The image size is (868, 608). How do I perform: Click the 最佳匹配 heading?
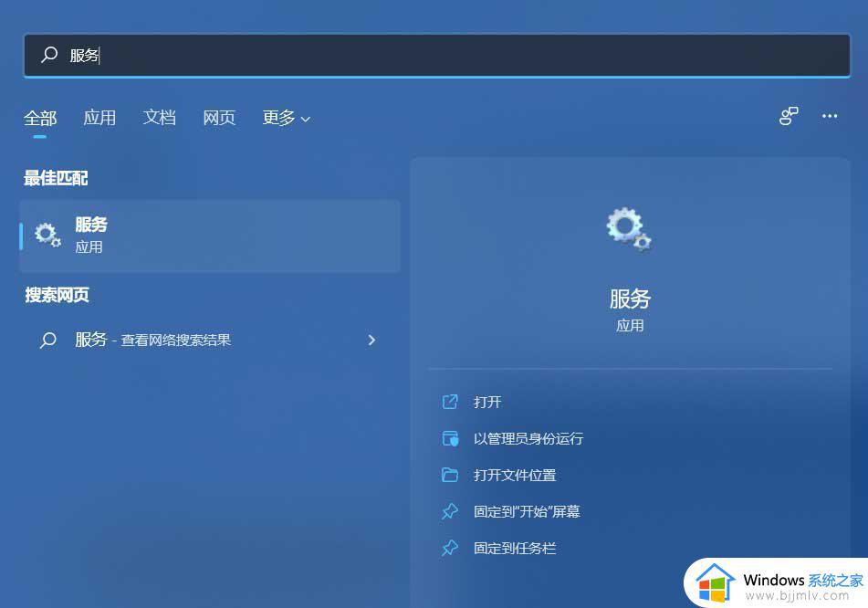56,178
